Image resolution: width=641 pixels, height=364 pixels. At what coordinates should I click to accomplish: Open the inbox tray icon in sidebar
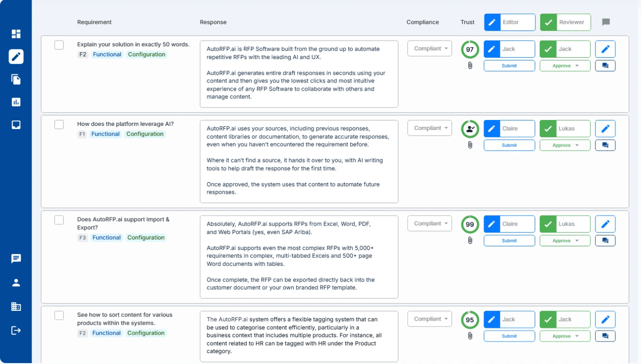[16, 124]
